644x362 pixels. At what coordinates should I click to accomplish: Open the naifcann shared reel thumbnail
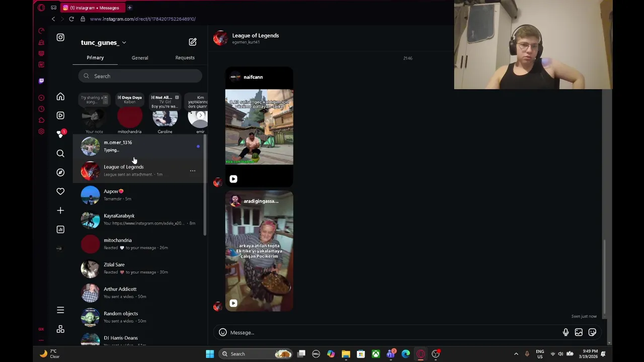tap(259, 127)
